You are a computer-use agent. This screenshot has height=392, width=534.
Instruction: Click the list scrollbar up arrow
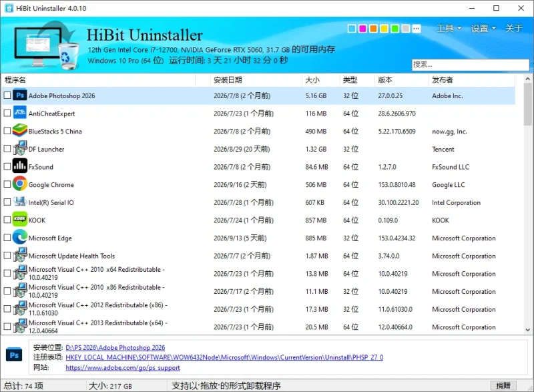[527, 79]
